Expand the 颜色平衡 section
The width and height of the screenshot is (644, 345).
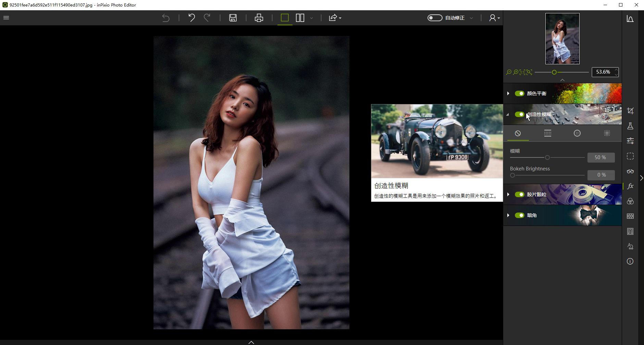[508, 93]
